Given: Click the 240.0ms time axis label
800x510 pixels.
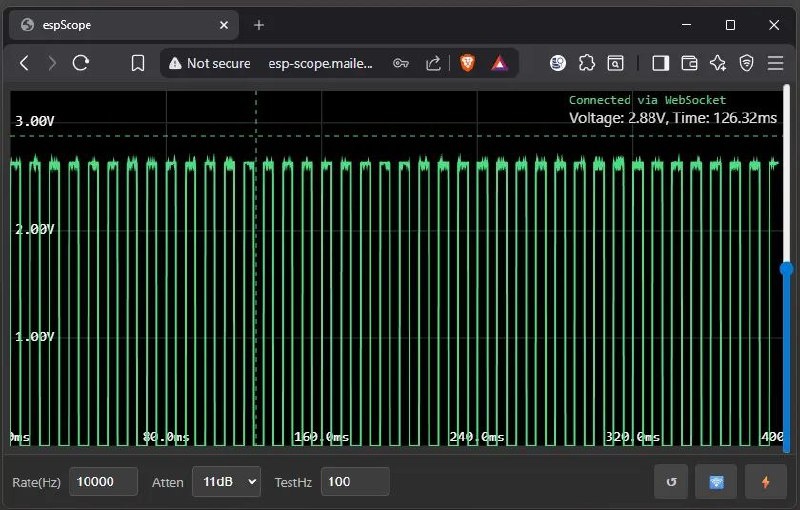Looking at the screenshot, I should (x=477, y=437).
